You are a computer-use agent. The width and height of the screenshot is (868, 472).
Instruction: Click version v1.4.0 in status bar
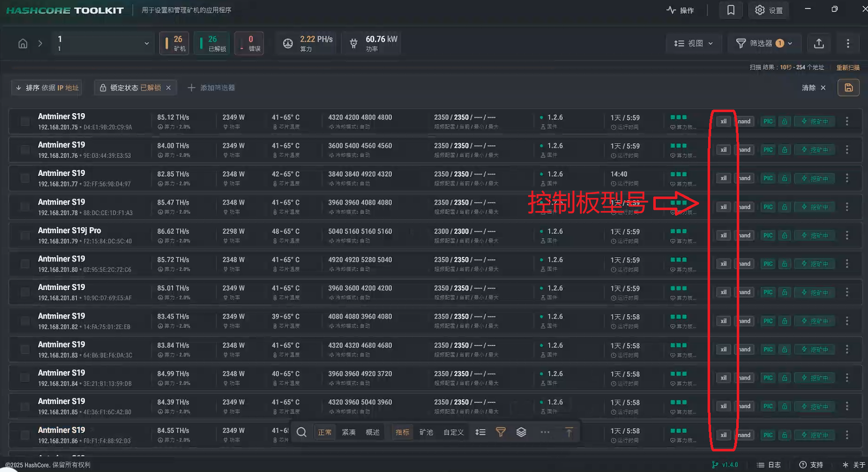click(x=725, y=465)
